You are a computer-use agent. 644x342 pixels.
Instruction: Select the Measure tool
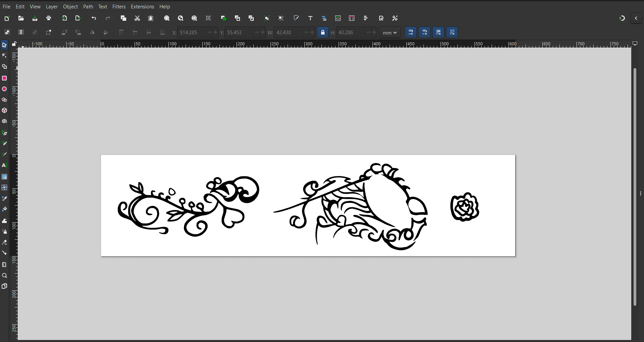point(4,265)
